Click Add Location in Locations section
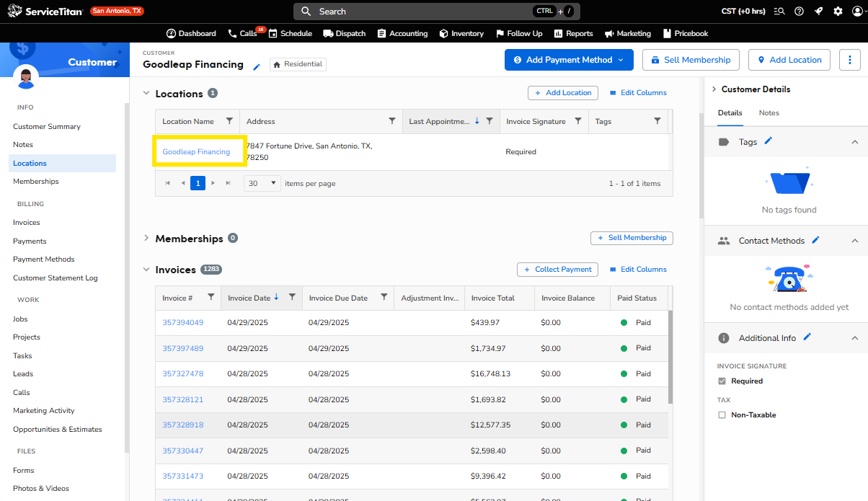 point(563,92)
